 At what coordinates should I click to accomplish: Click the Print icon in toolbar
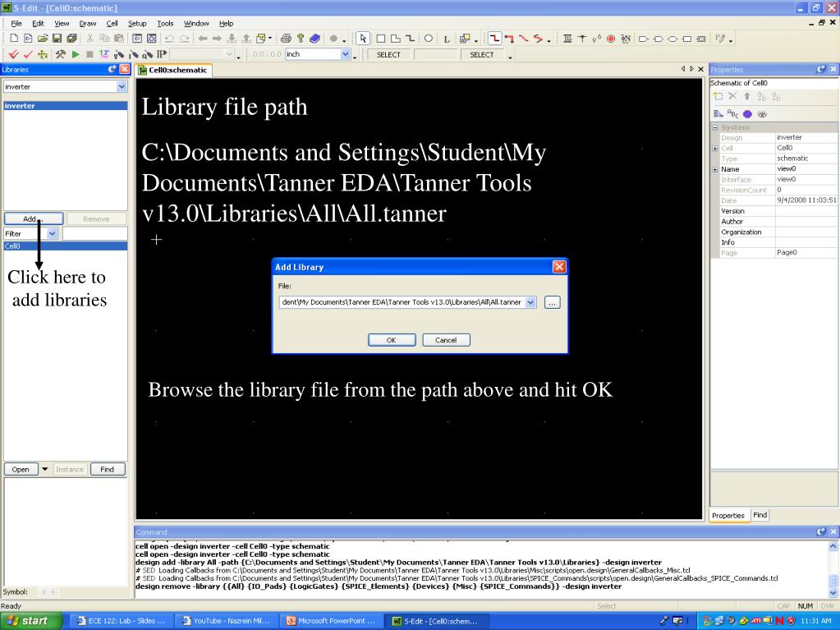click(x=286, y=39)
